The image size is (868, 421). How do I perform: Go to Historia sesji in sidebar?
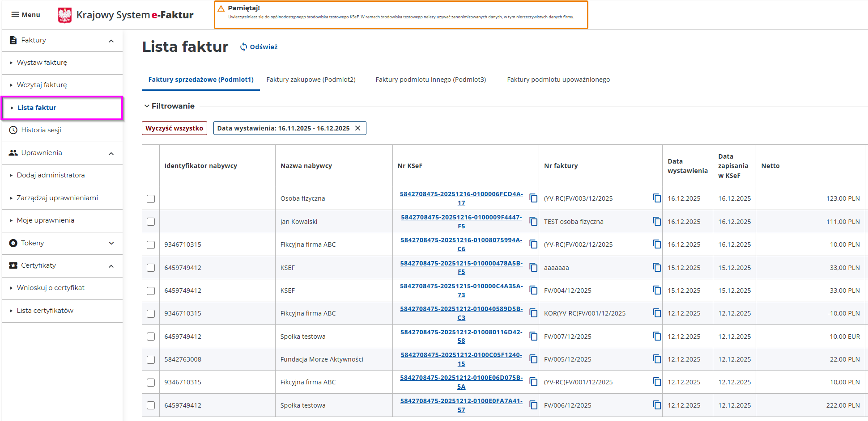41,130
